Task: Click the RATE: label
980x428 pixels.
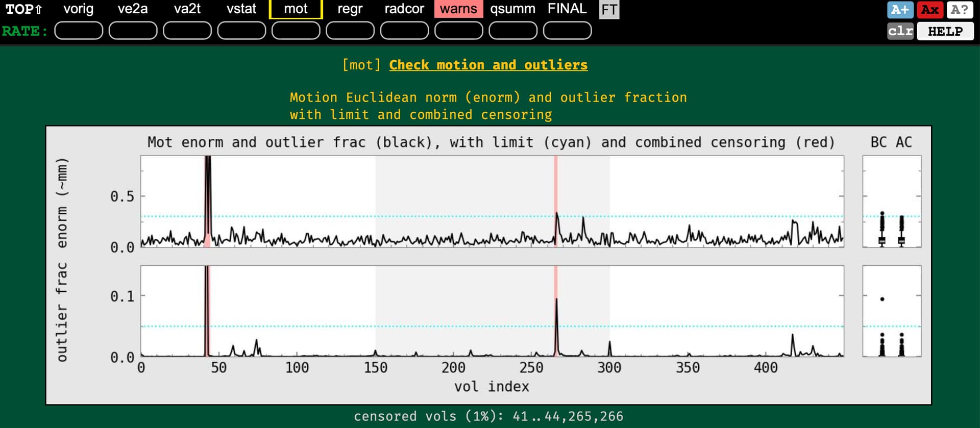Action: coord(25,31)
